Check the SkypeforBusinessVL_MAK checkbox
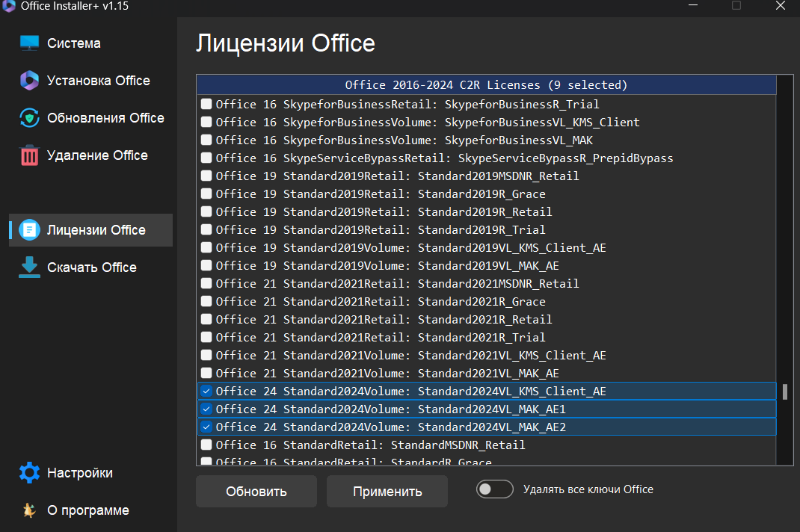The image size is (800, 532). pos(206,140)
